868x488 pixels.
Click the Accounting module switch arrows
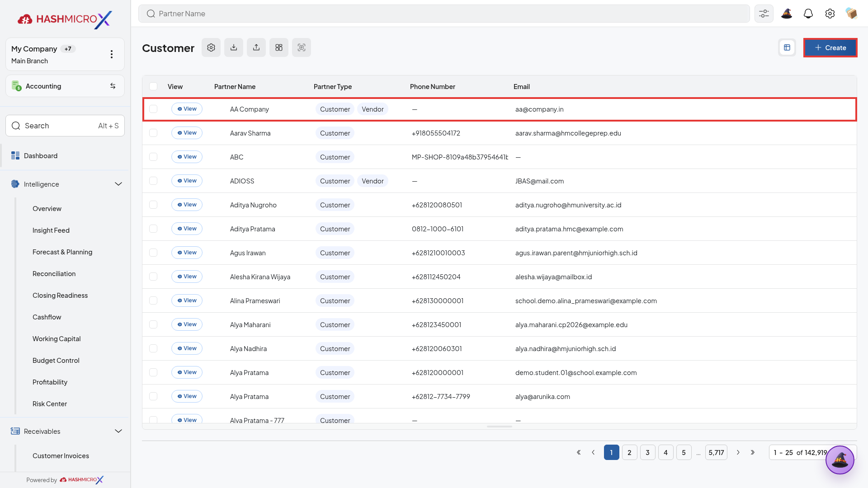(113, 86)
